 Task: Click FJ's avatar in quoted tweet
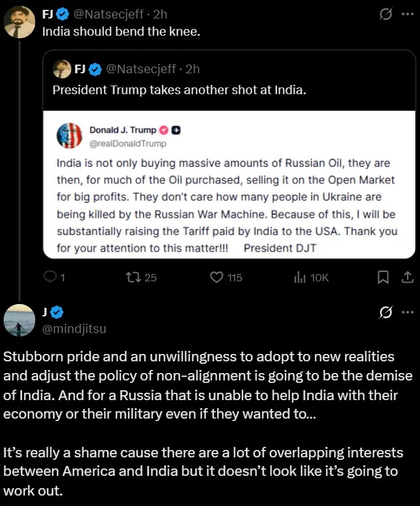coord(62,69)
